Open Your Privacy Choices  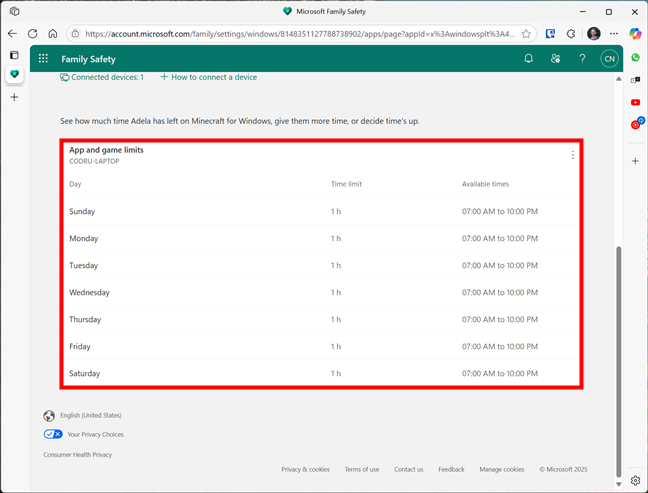[83, 434]
